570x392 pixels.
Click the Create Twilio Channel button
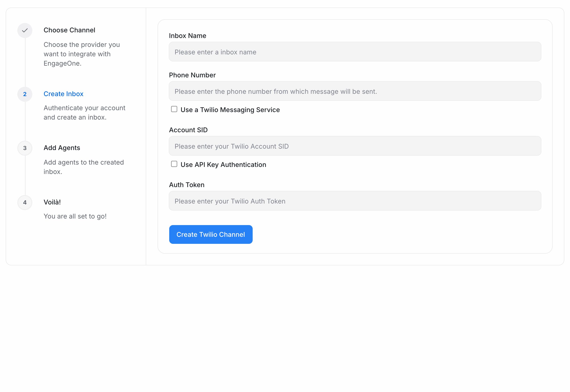(211, 234)
